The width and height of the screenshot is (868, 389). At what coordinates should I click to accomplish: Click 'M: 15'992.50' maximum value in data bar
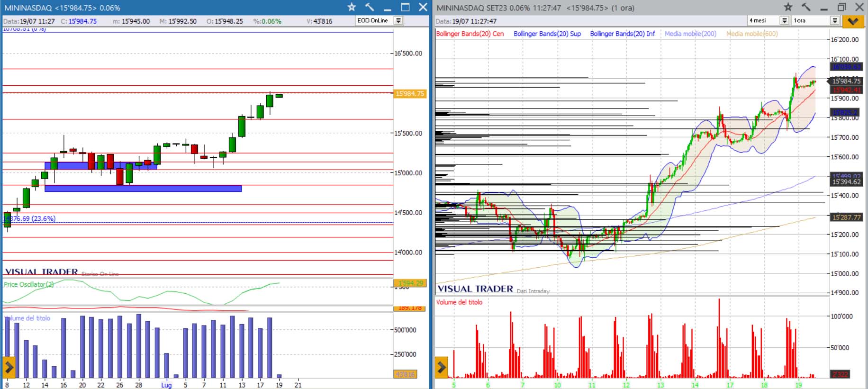pyautogui.click(x=178, y=21)
